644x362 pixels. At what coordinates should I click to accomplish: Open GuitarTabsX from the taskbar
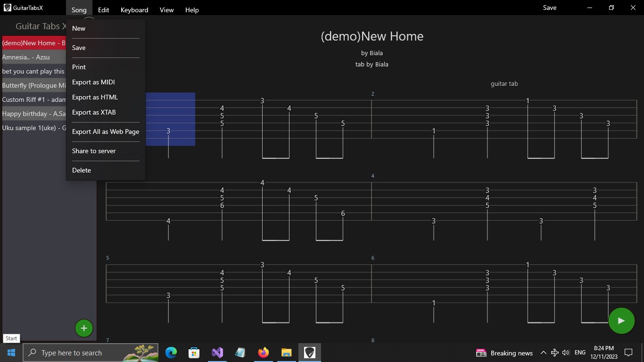(x=309, y=353)
